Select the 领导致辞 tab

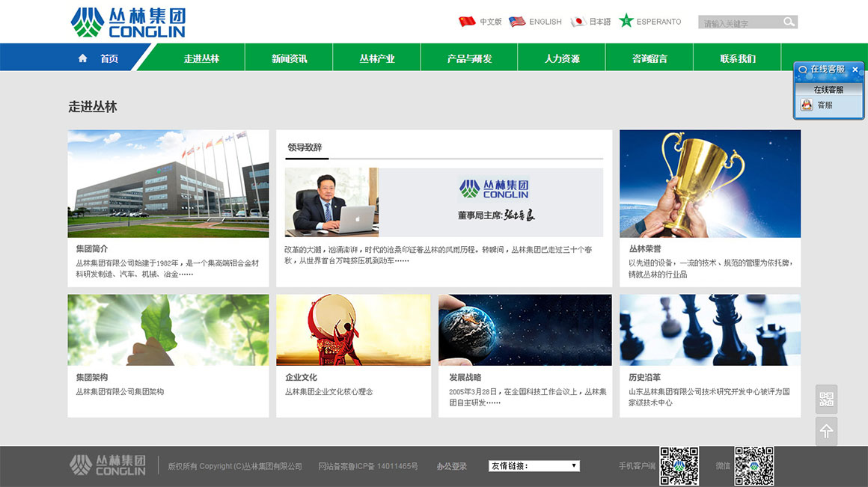point(305,147)
